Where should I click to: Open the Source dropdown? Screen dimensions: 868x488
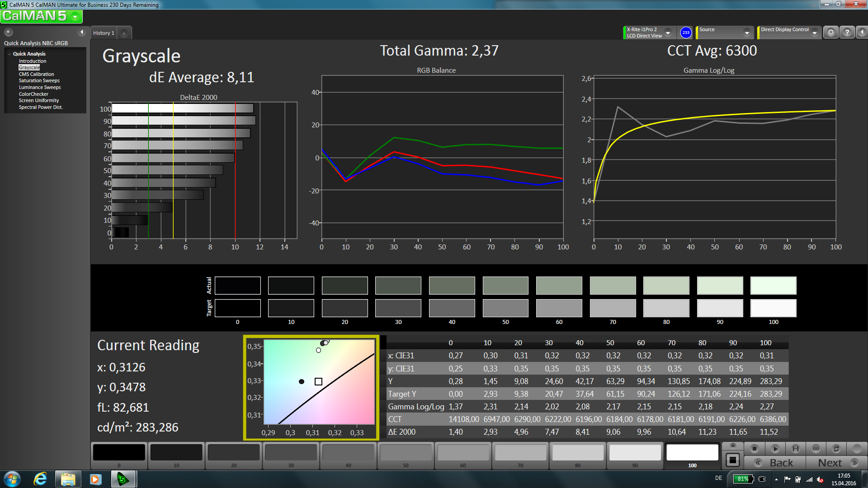pos(747,33)
